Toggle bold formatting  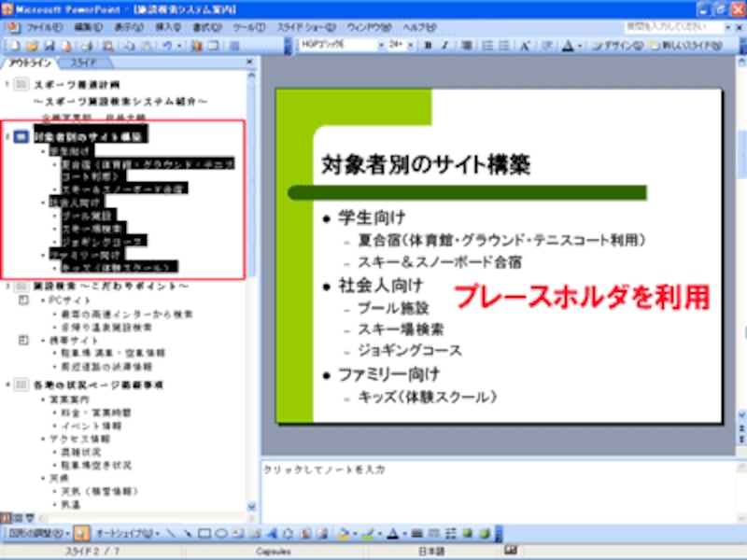pyautogui.click(x=428, y=45)
